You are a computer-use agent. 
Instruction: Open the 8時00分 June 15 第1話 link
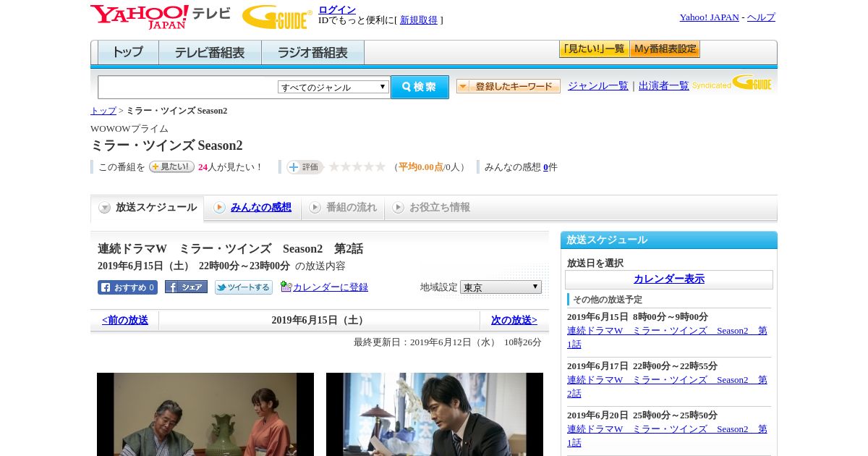coord(667,337)
